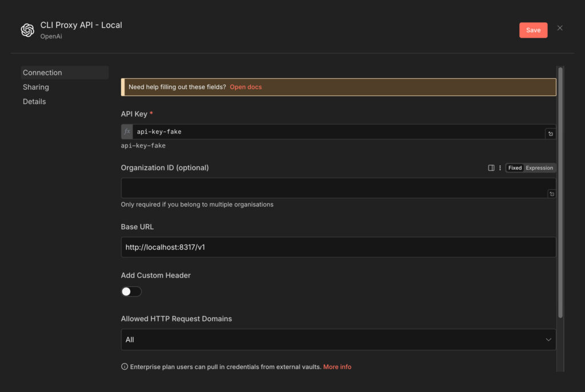Select the Connection tab
585x392 pixels.
42,73
